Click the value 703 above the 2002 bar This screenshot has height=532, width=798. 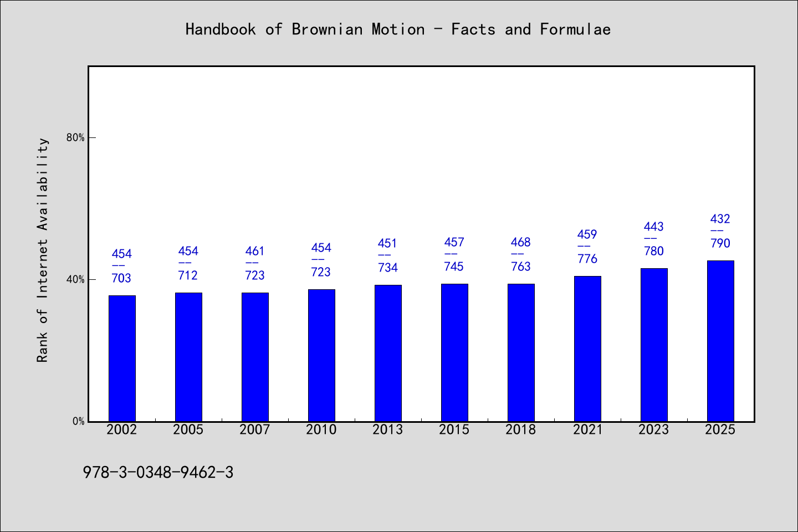click(122, 278)
